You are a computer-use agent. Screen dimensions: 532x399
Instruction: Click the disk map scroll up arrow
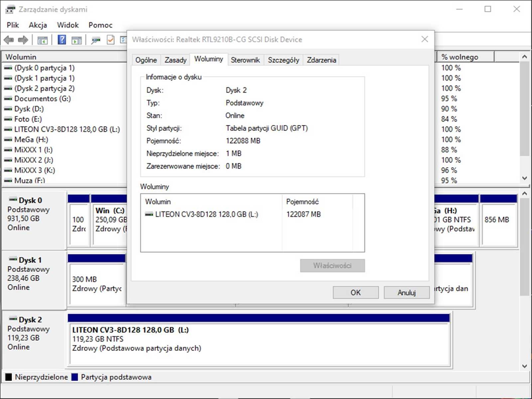click(525, 194)
